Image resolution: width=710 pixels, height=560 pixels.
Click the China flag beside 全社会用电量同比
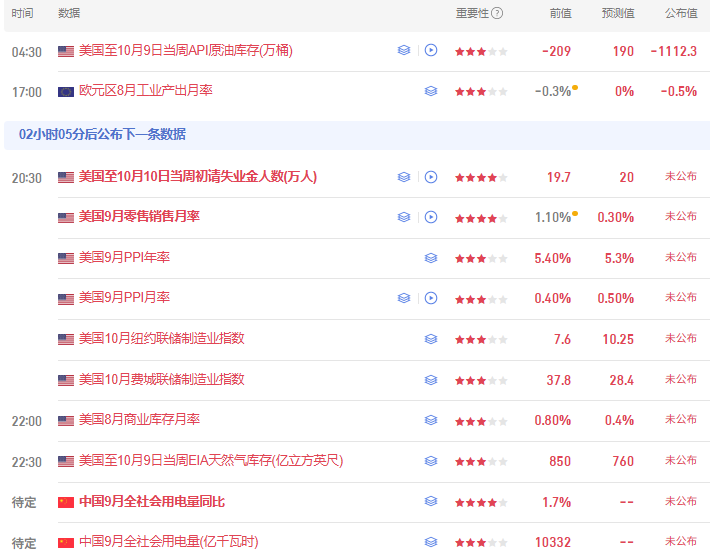(x=66, y=502)
